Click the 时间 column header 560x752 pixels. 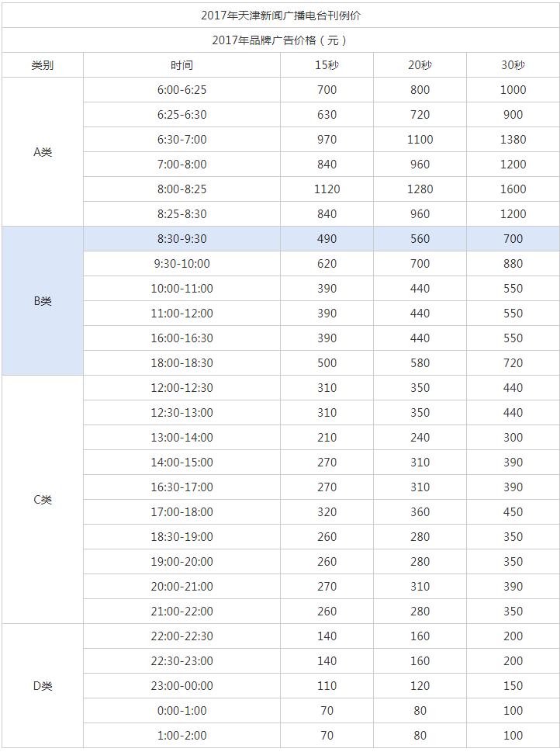point(181,64)
